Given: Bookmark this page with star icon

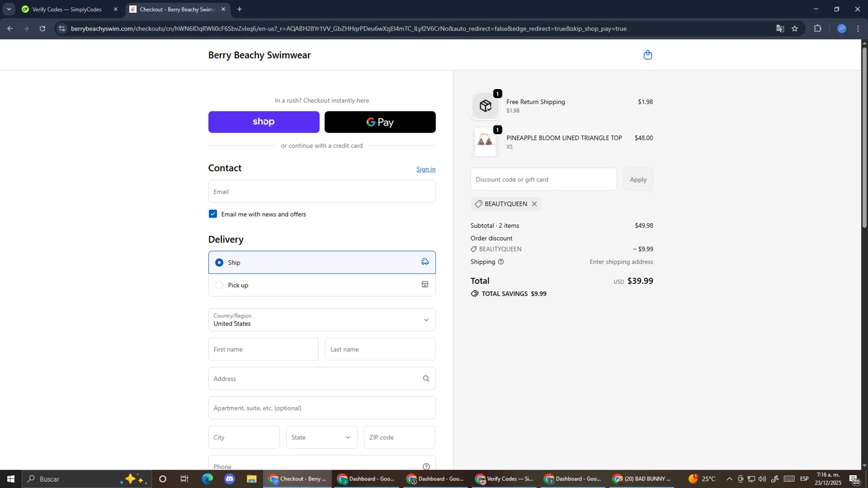Looking at the screenshot, I should pos(795,28).
